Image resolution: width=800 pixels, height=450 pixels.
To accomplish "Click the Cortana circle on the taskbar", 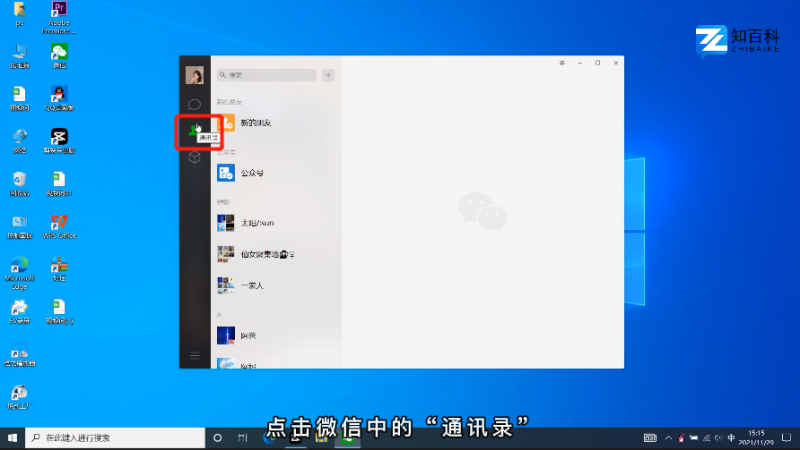I will coord(217,438).
